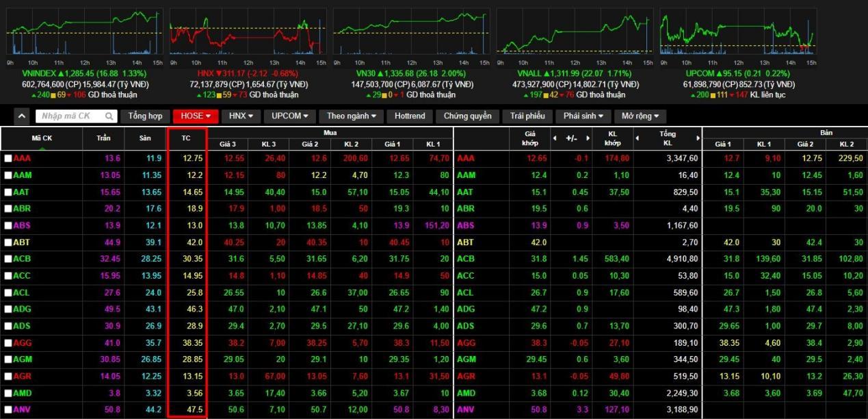Click the collapse charts up-arrow button
This screenshot has height=419, width=868.
(x=22, y=116)
